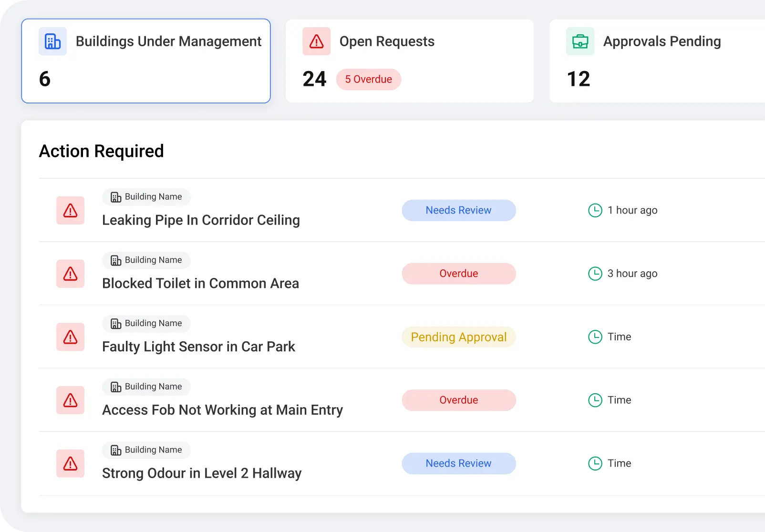Image resolution: width=765 pixels, height=532 pixels.
Task: Open Access Fob Not Working at Main Entry
Action: [222, 410]
